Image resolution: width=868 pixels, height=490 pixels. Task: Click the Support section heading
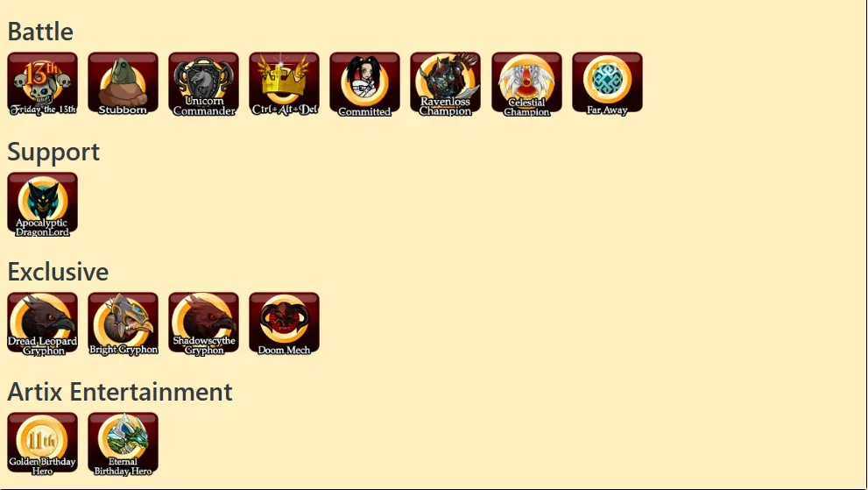point(53,152)
